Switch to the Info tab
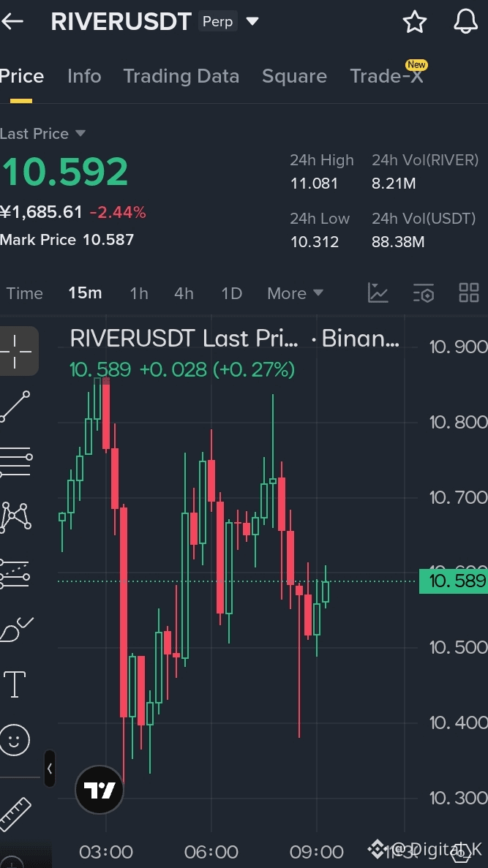This screenshot has width=488, height=868. pos(84,76)
